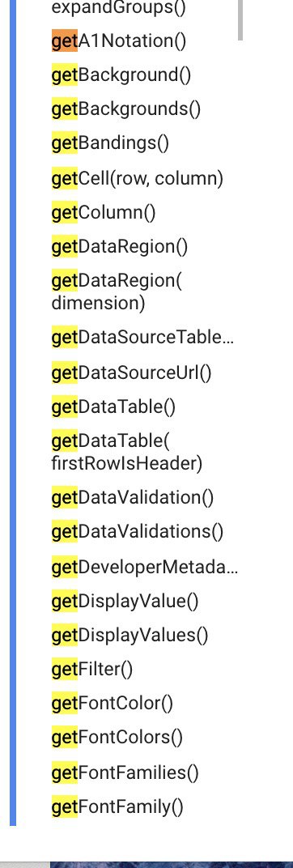
Task: Open getCell(row, column) documentation link
Action: [138, 178]
